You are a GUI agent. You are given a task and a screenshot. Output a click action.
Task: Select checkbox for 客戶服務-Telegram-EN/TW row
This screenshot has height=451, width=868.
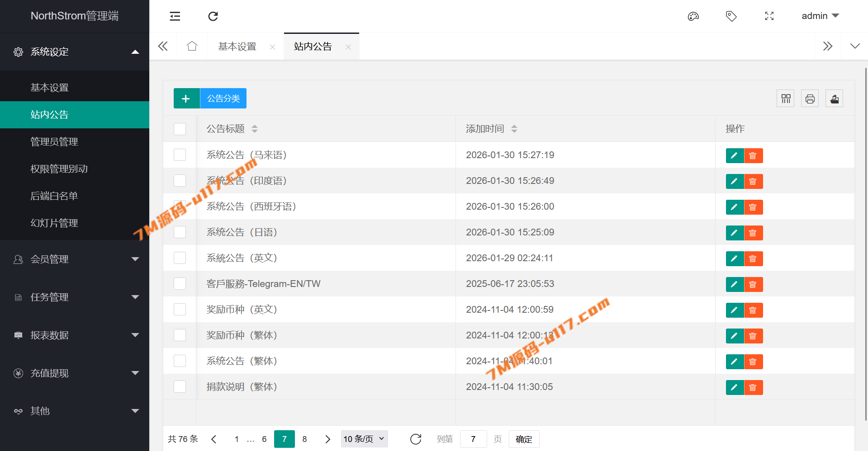(x=180, y=284)
